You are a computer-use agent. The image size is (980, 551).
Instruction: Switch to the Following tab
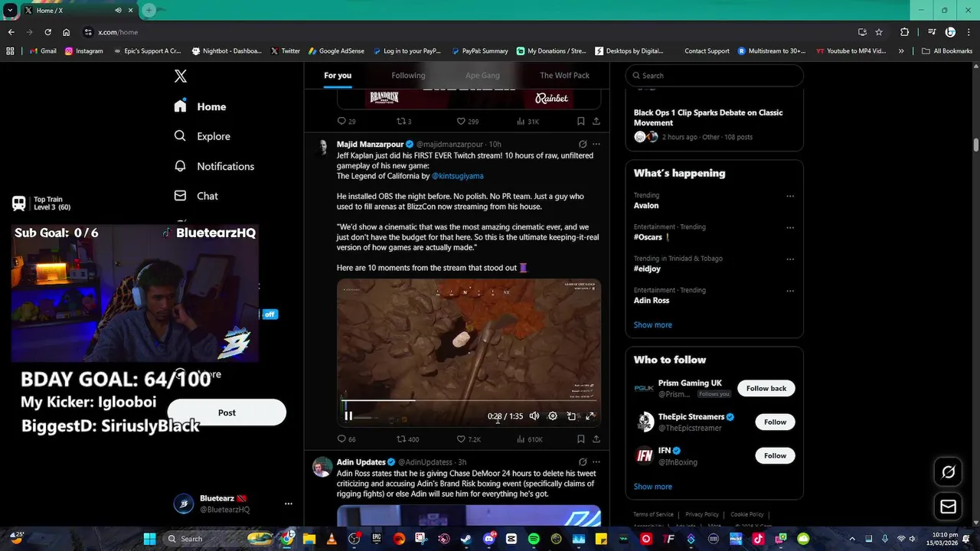408,76
